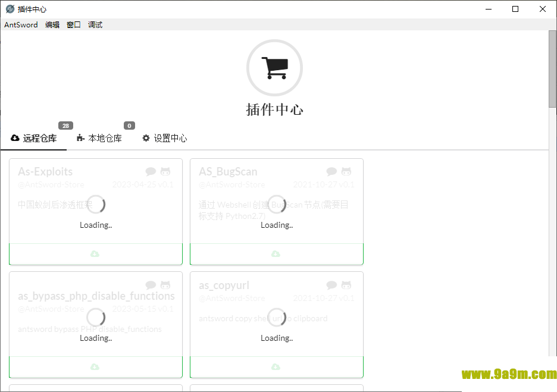Click the date 2023-05-15 v0.1
557x392 pixels.
click(143, 309)
